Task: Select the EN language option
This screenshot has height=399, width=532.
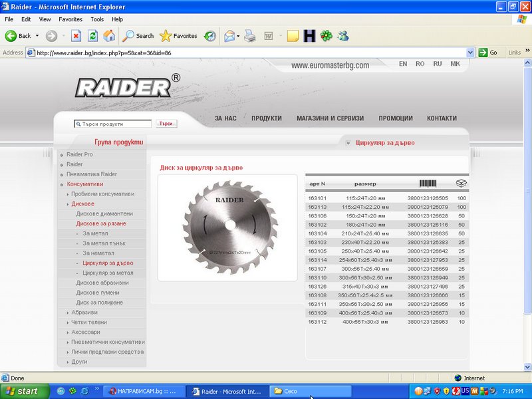Action: coord(402,65)
